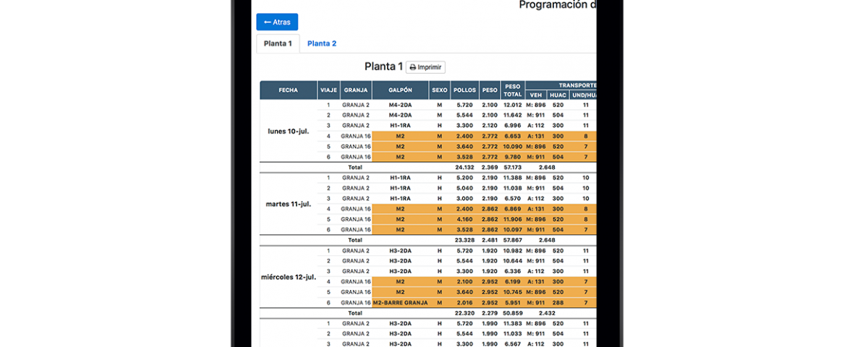The image size is (868, 347).
Task: Select the 'lunes 10-jul.' date cell
Action: click(x=288, y=131)
